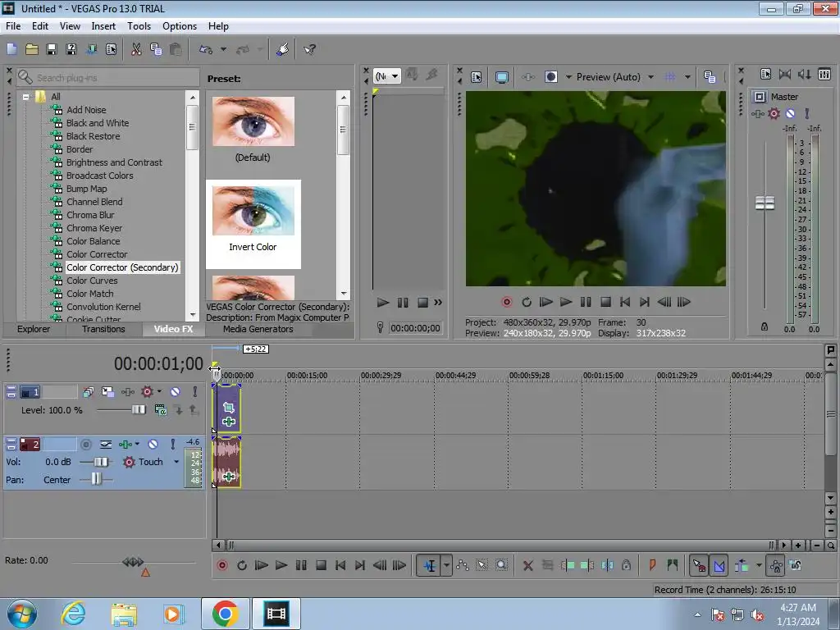The width and height of the screenshot is (840, 630).
Task: Open the Touch automation mode dropdown
Action: 176,462
